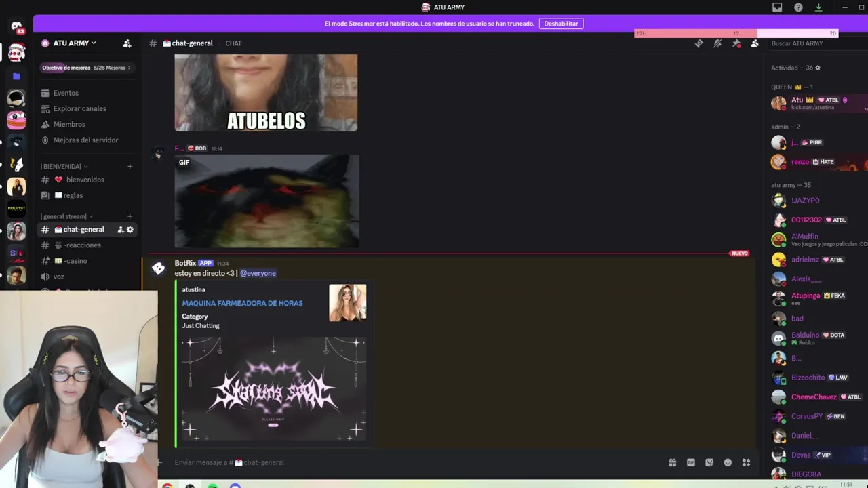Open the embed profile thumbnail image
The image size is (868, 488).
(x=347, y=303)
